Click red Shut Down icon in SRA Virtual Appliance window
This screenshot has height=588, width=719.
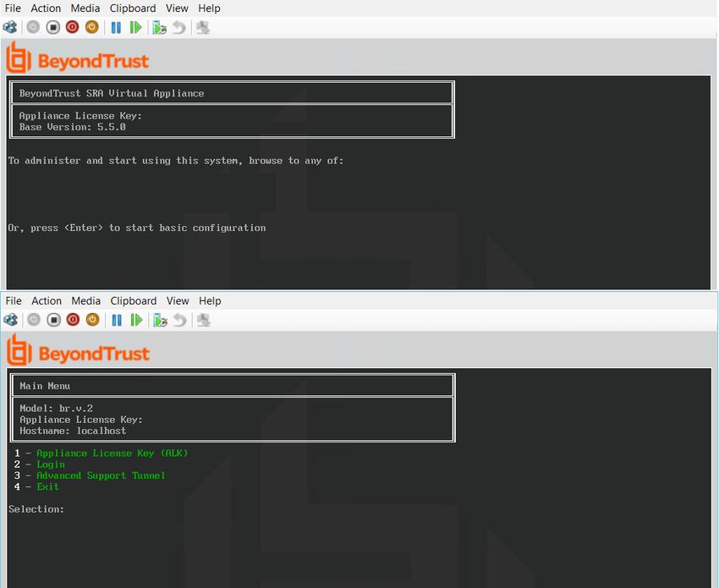(x=73, y=27)
